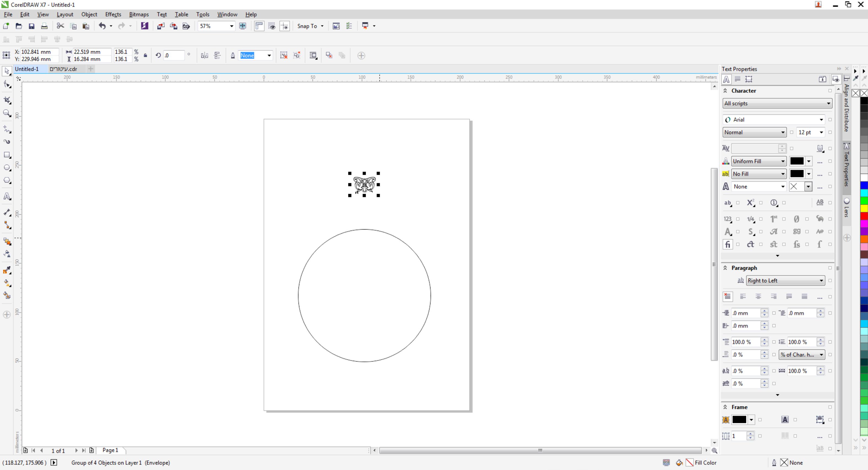Toggle the underline button in Character section
This screenshot has height=470, width=868.
[820, 148]
